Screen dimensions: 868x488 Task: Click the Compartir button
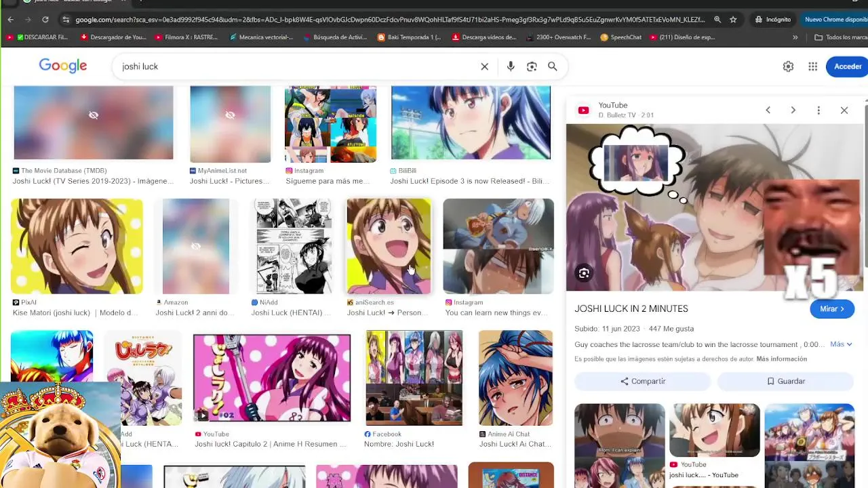(642, 381)
